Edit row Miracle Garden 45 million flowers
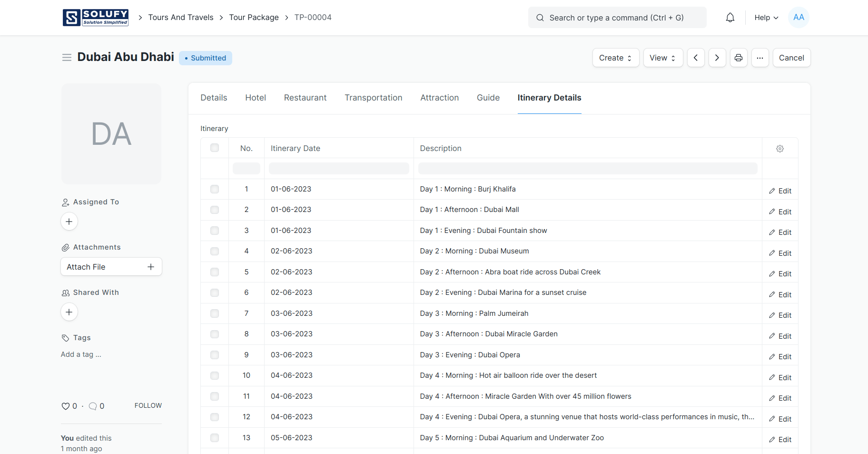 780,398
